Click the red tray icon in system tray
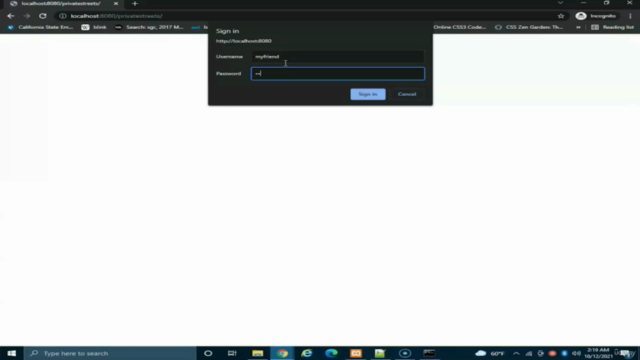This screenshot has height=360, width=640. click(x=552, y=353)
